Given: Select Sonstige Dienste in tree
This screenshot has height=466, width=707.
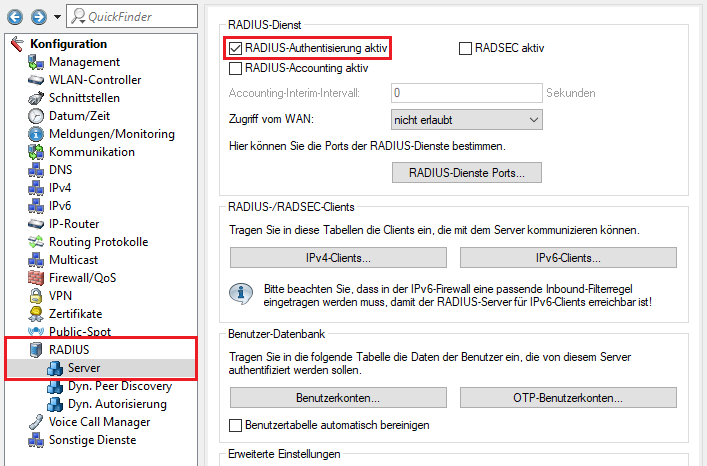Looking at the screenshot, I should 92,440.
